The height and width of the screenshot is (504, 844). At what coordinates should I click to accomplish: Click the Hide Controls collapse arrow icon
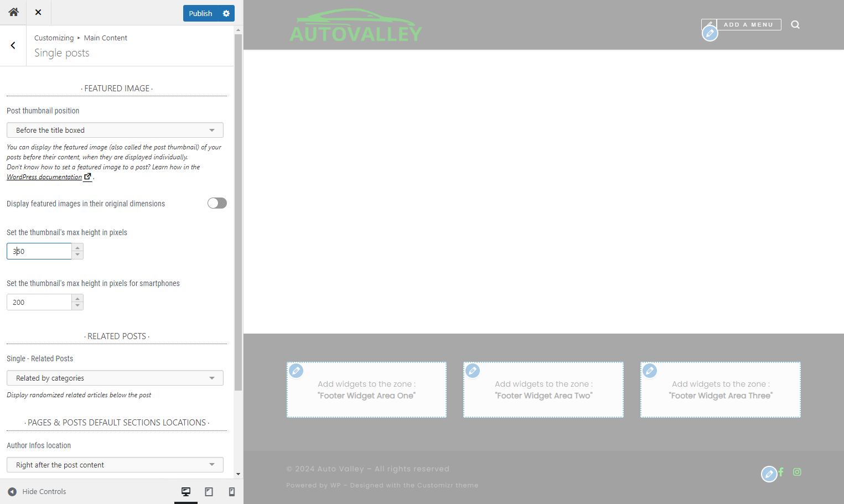12,491
